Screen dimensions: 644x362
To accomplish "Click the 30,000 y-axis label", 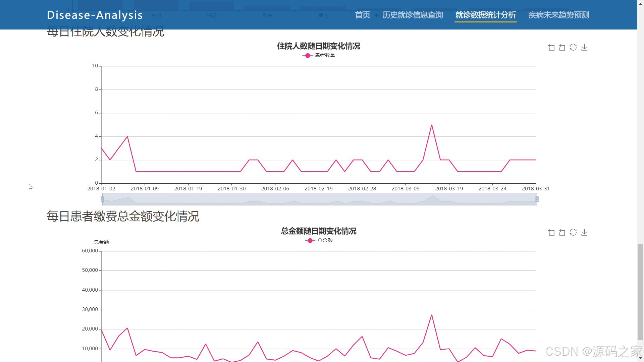I will (90, 309).
